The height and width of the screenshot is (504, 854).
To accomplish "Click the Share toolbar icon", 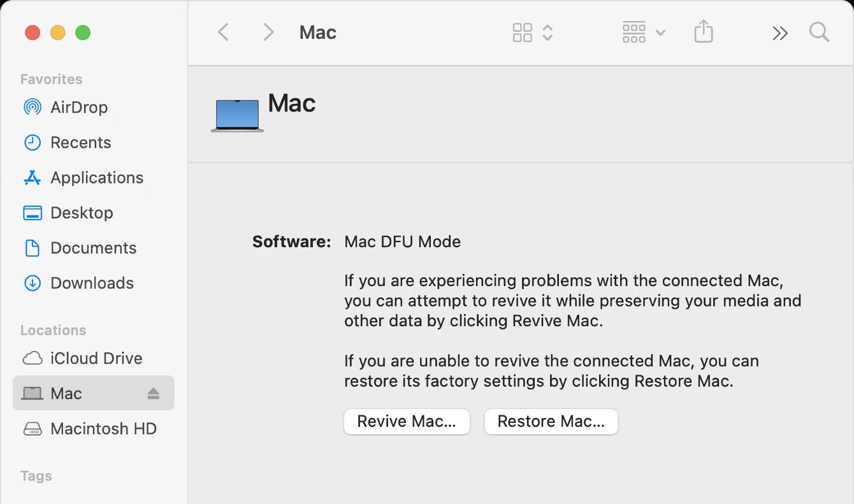I will 703,32.
